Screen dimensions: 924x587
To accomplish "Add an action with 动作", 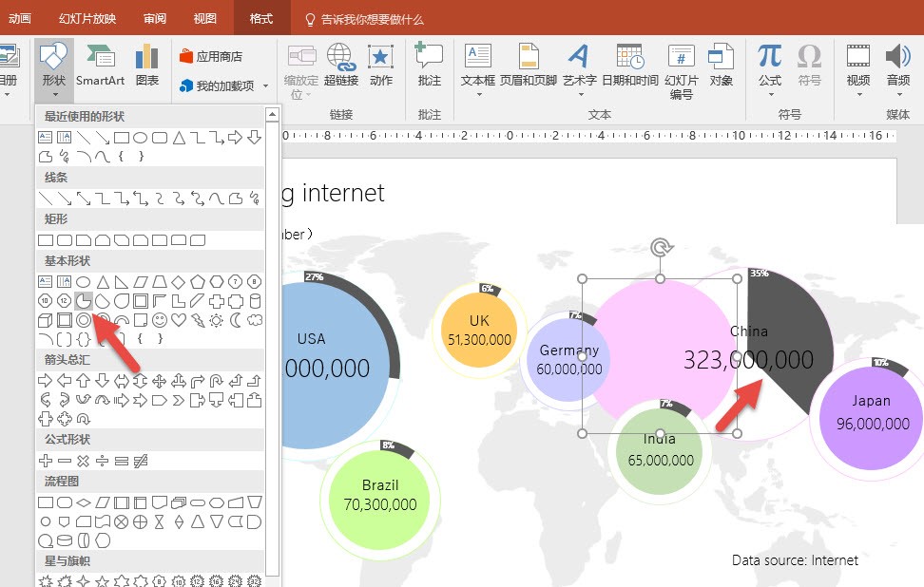I will (x=380, y=66).
